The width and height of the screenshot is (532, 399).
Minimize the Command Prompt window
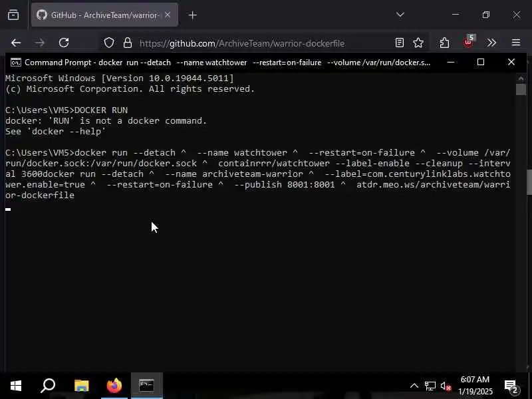451,62
